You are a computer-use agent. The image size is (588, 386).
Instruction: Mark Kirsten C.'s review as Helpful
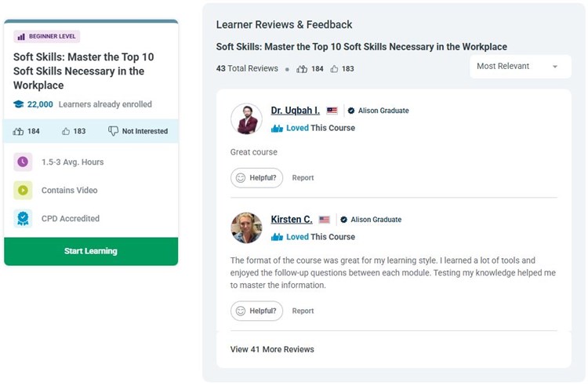point(256,311)
